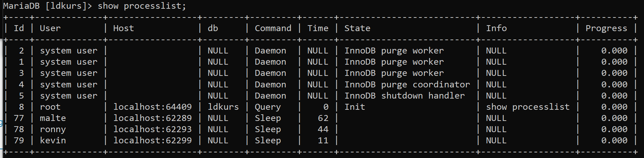Select the Query command cell
Viewport: 644px width, 158px height.
[267, 107]
